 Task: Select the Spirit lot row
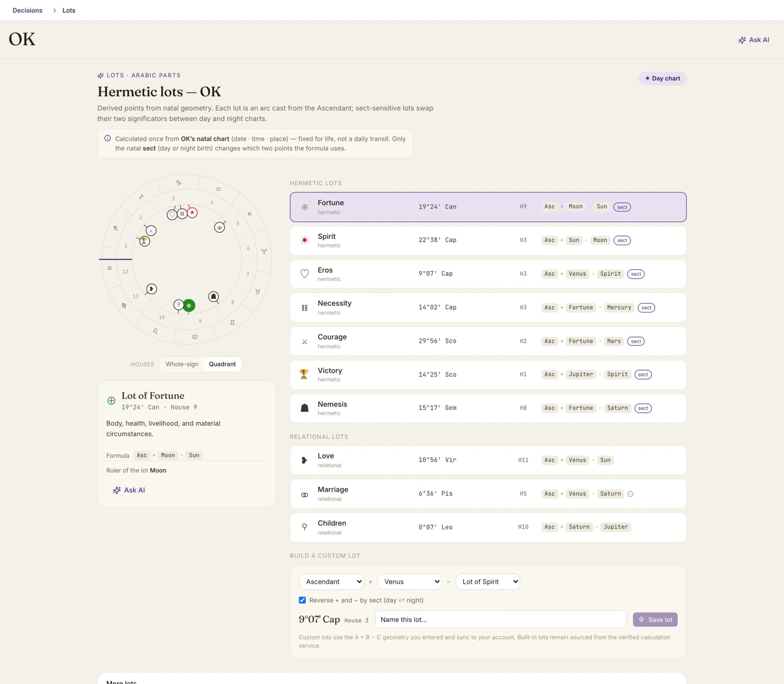[x=488, y=241]
